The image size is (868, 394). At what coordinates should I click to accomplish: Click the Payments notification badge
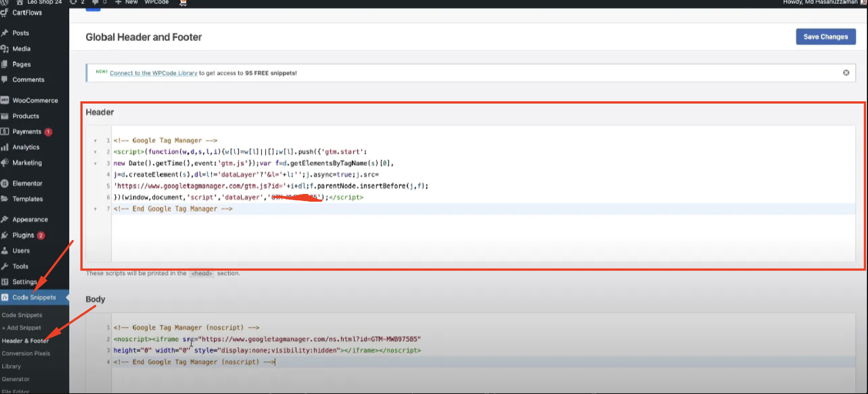pos(48,132)
